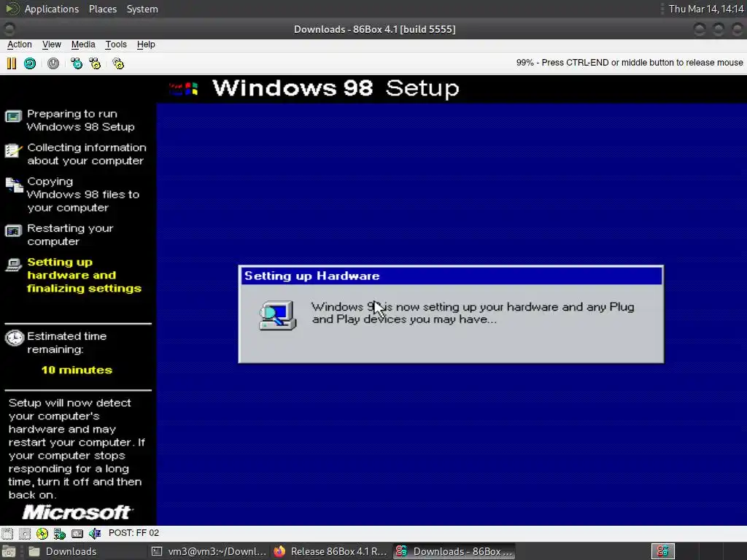Screen dimensions: 747x560
Task: Click the network status icon in status bar
Action: [x=60, y=533]
